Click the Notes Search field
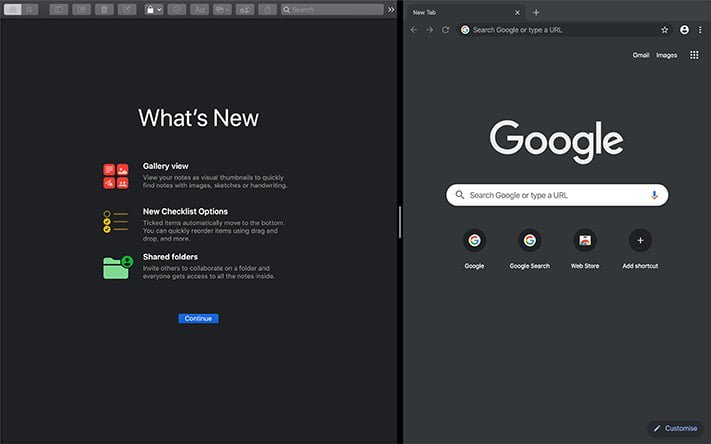The image size is (711, 444). (332, 10)
